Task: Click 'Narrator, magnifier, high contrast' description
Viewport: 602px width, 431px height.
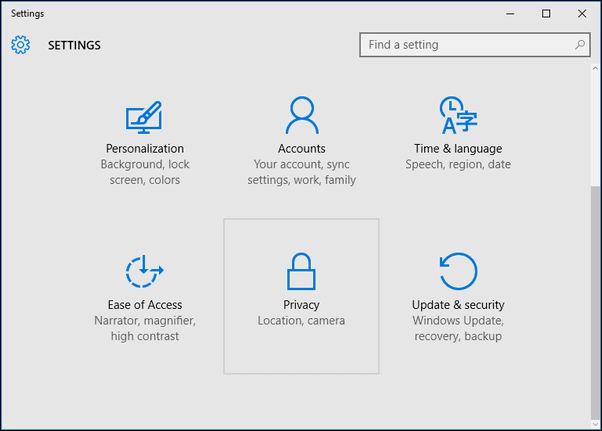Action: pos(145,328)
